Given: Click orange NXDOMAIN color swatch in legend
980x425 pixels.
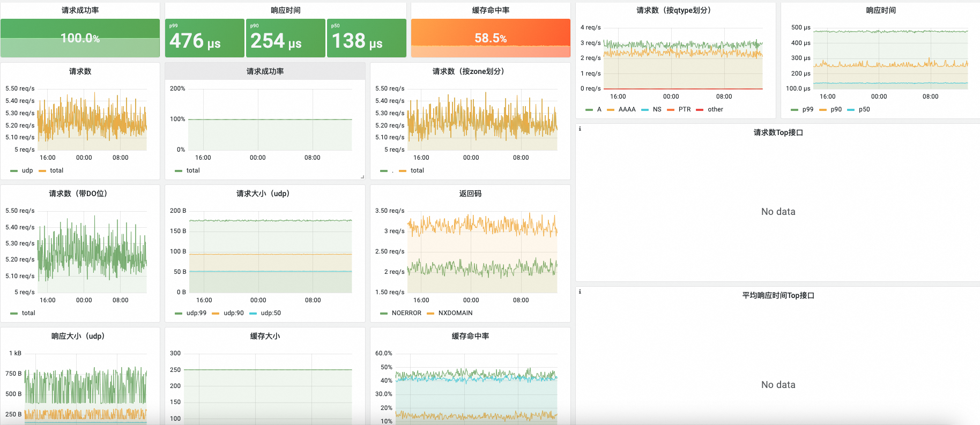Looking at the screenshot, I should point(430,314).
